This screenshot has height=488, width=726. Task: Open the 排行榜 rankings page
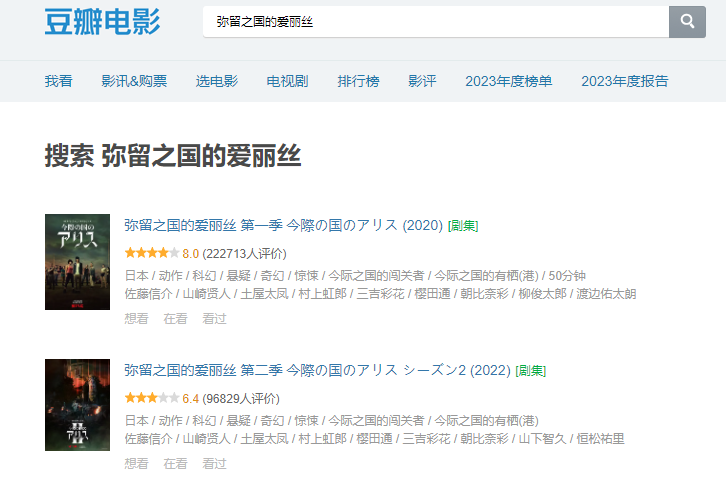358,81
